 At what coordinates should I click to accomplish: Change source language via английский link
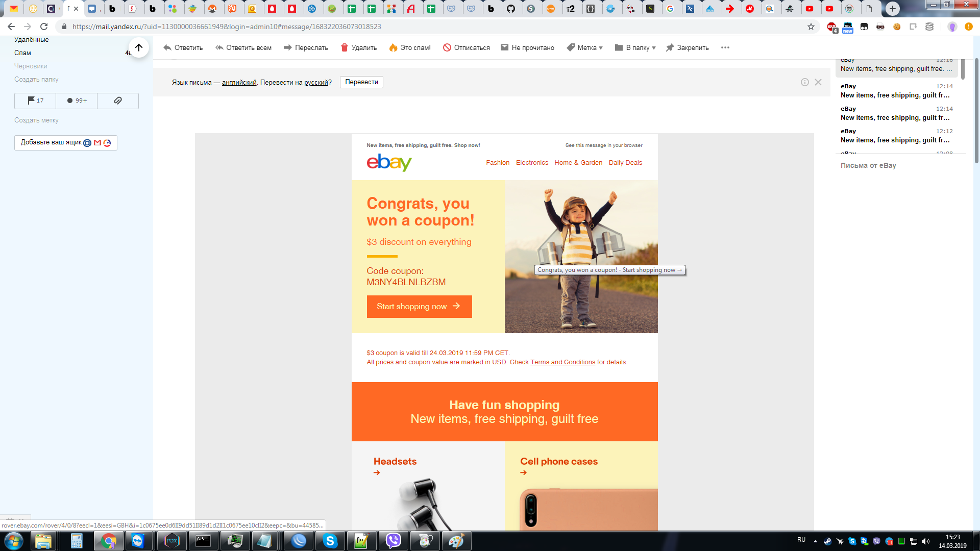point(239,82)
